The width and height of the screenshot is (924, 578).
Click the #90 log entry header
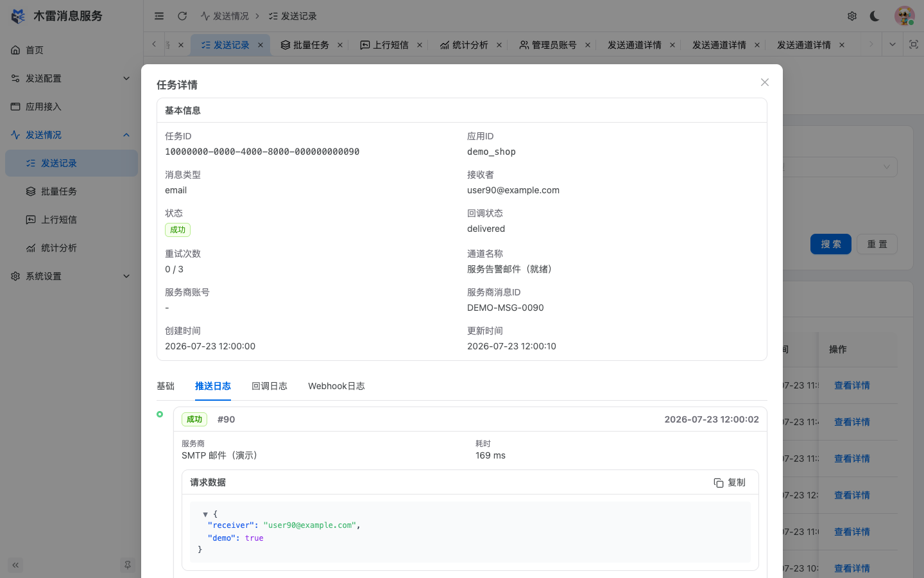coord(226,419)
